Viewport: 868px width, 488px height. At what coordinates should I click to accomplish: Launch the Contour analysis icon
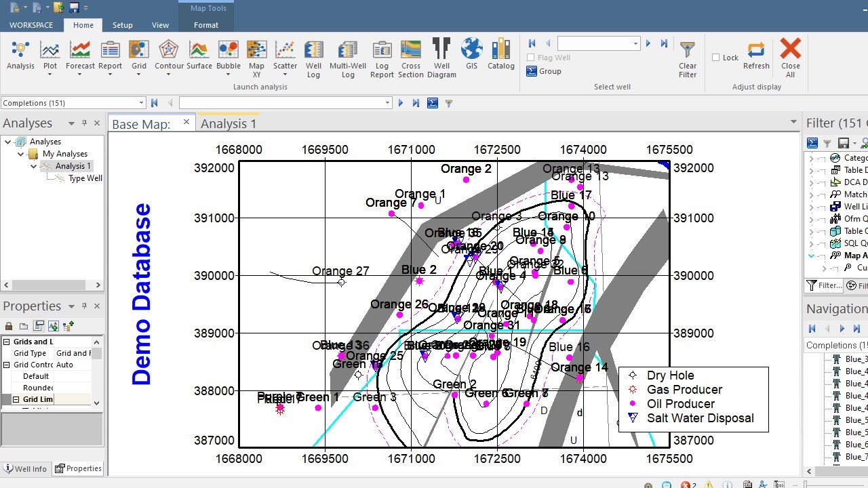coord(169,54)
